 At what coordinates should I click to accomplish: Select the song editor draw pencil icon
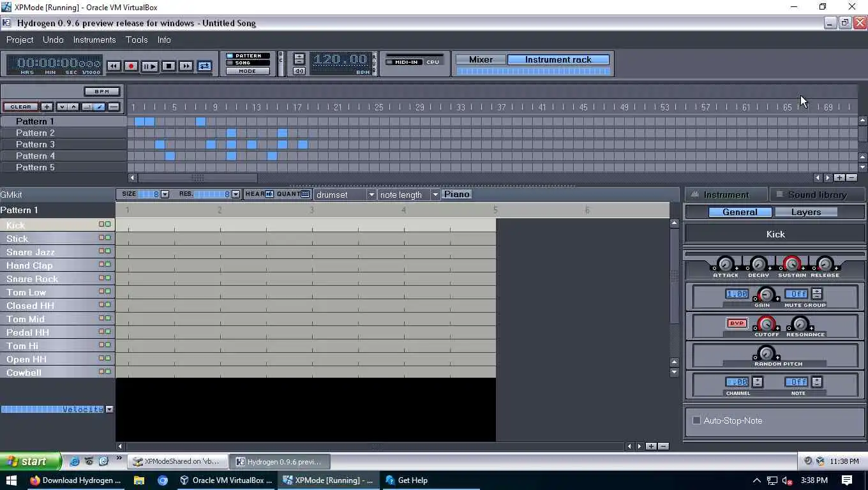tap(100, 107)
